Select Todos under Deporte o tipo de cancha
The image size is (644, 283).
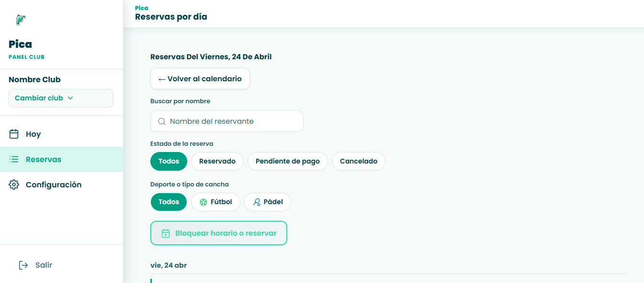169,202
